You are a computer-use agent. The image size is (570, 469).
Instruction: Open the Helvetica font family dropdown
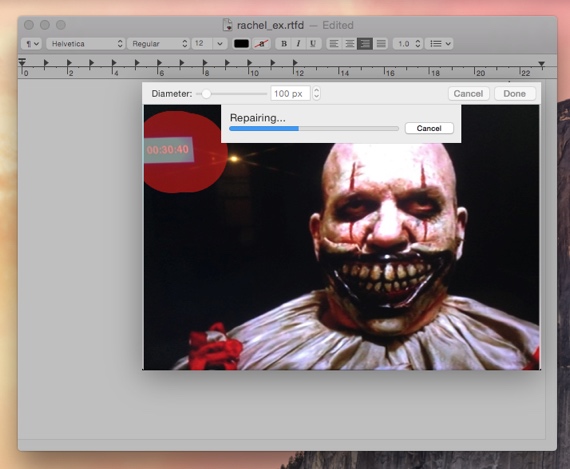86,44
